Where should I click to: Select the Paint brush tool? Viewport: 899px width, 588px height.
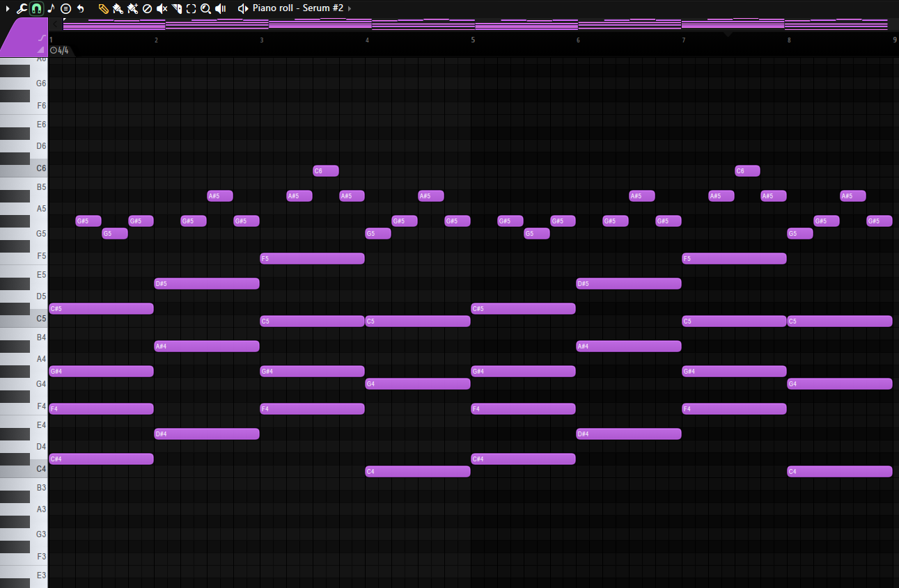tap(118, 8)
